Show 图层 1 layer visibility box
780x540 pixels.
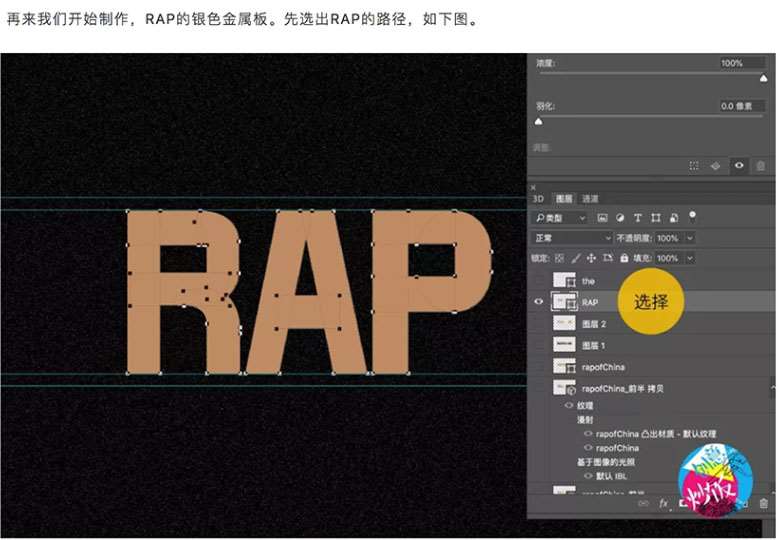click(x=538, y=345)
